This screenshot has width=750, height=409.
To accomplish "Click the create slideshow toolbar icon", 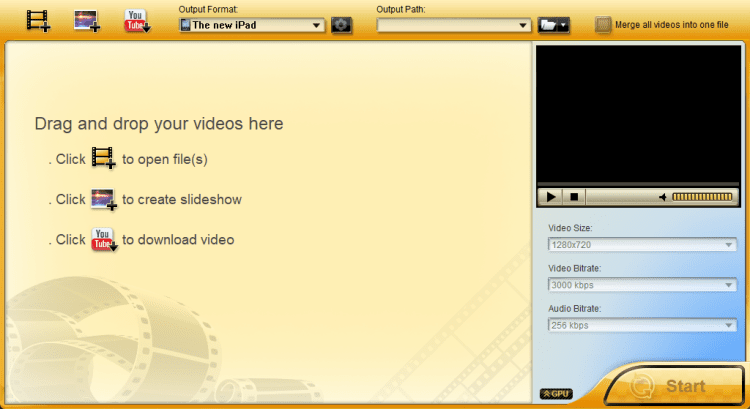I will (87, 21).
